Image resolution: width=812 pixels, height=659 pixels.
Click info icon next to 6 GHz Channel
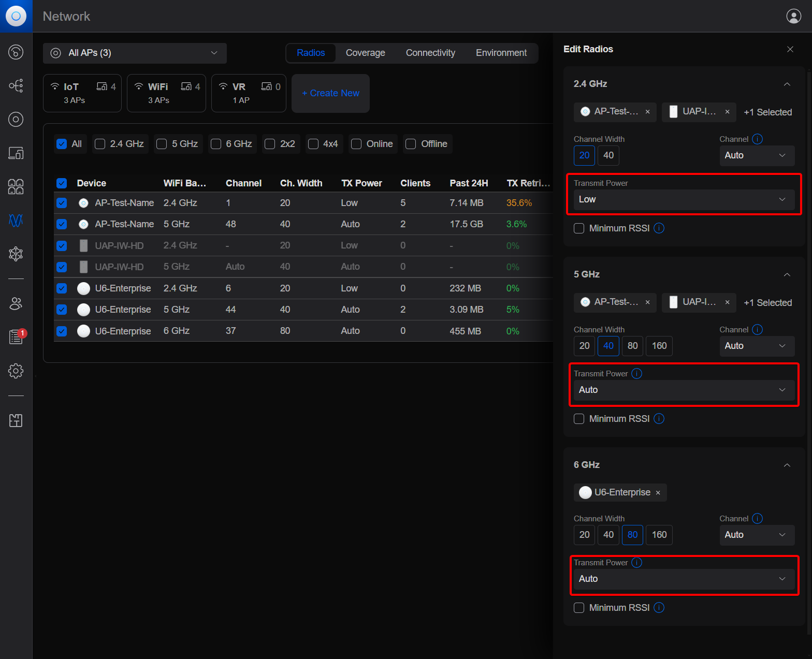757,519
